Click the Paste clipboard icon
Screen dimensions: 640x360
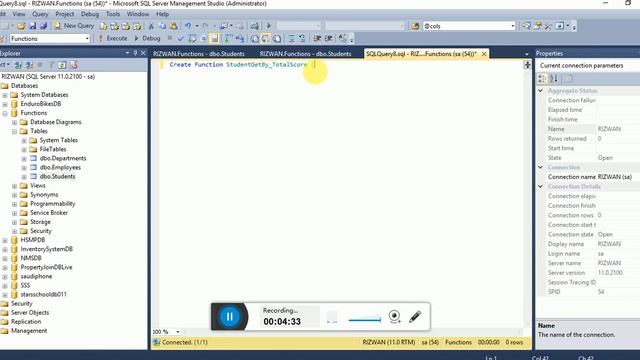(x=173, y=26)
